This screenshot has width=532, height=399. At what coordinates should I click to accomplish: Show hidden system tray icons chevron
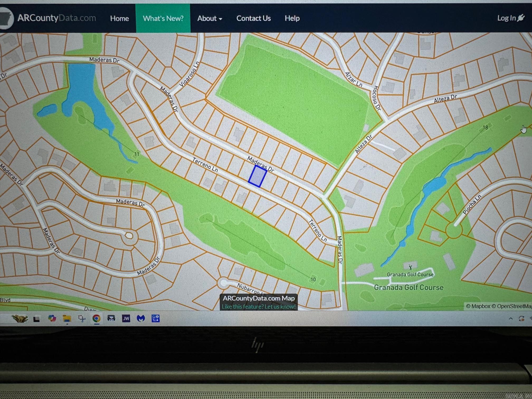(x=511, y=319)
